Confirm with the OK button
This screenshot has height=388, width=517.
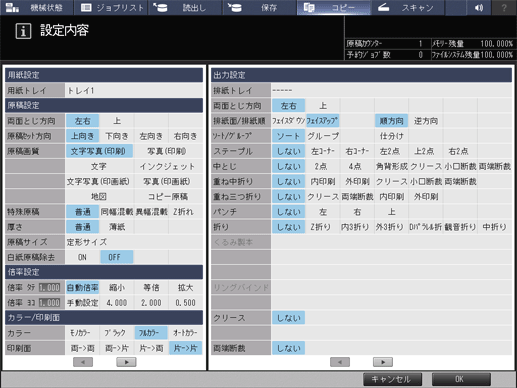click(x=461, y=379)
